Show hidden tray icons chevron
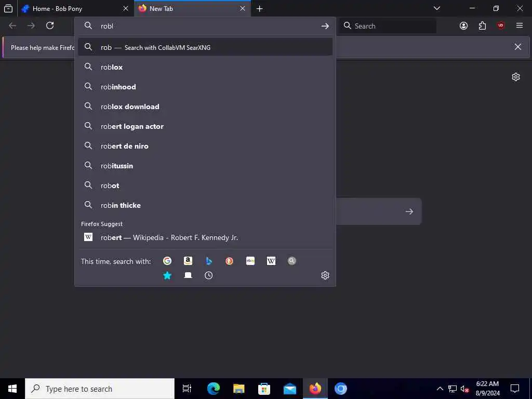This screenshot has height=399, width=532. click(440, 389)
